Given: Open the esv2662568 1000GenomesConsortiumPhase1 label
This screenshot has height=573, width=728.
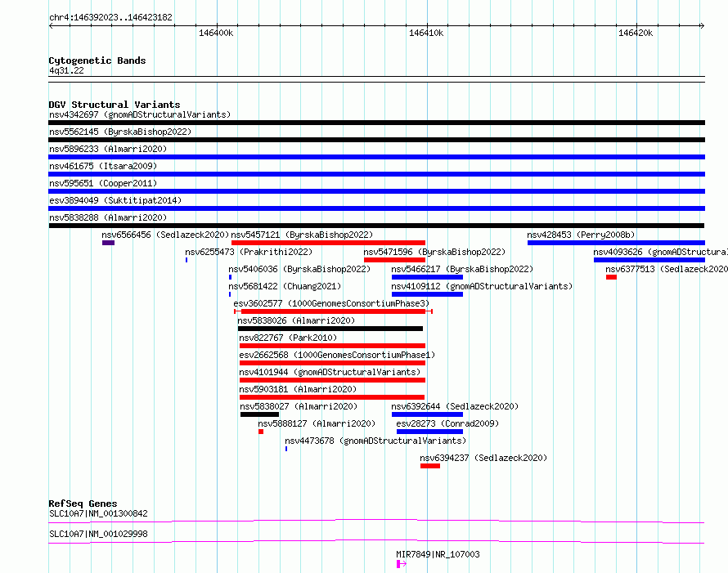Looking at the screenshot, I should [337, 355].
